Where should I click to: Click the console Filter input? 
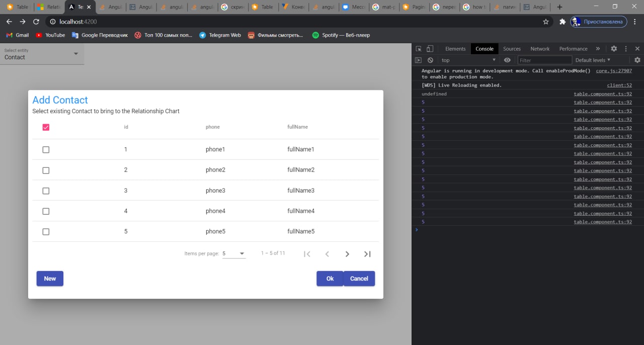point(544,60)
